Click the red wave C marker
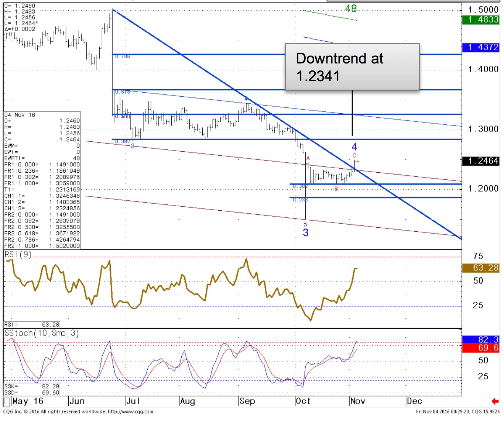The height and width of the screenshot is (421, 504). pos(354,155)
